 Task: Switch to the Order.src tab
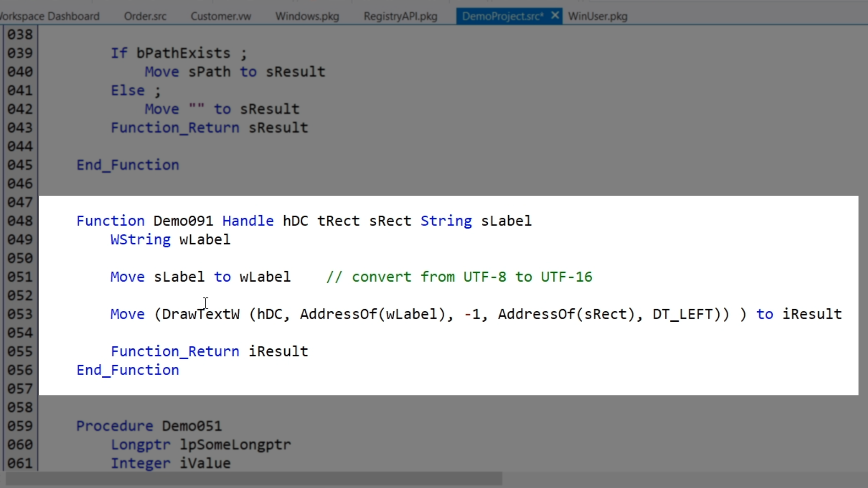(145, 16)
